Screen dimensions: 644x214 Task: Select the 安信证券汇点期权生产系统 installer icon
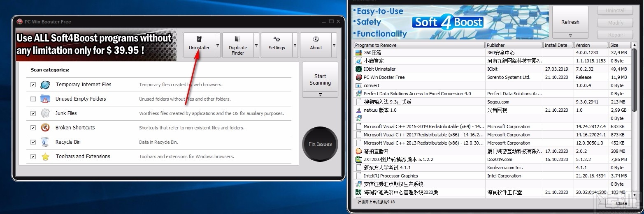358,184
